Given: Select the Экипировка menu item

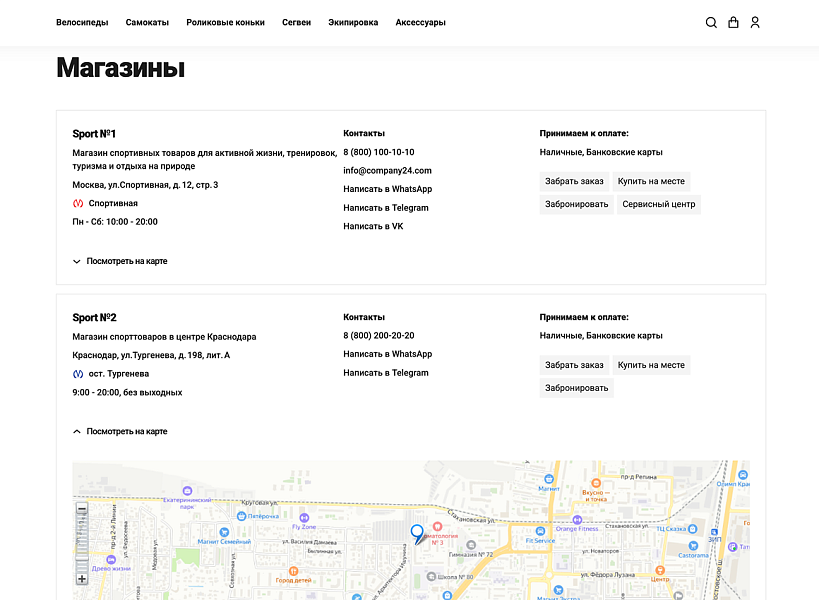Looking at the screenshot, I should [x=353, y=22].
